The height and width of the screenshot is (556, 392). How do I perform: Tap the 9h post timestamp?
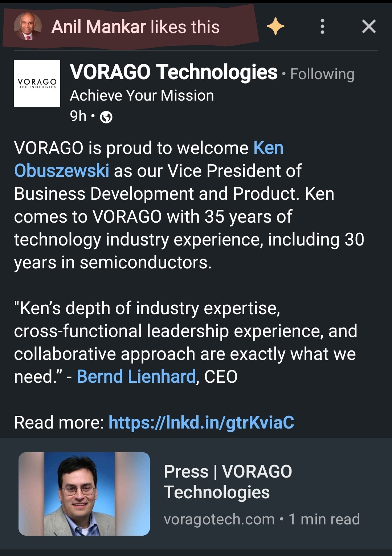(78, 117)
